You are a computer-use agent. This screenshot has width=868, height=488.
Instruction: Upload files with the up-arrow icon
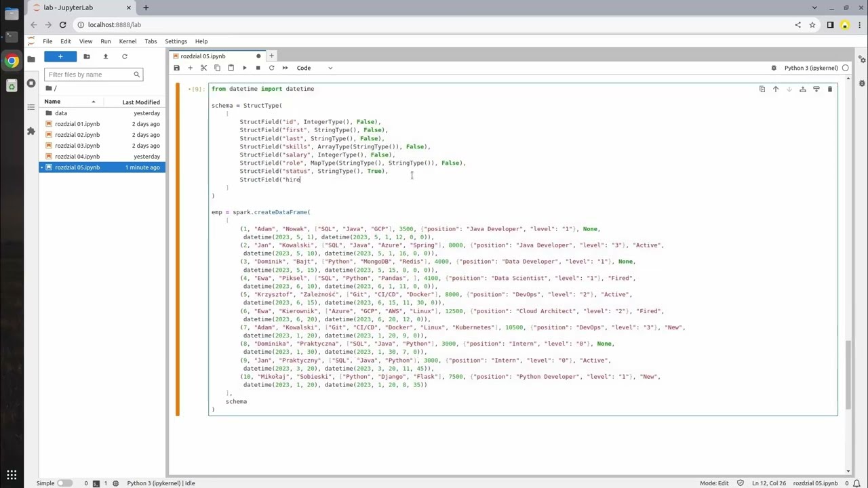[x=106, y=56]
